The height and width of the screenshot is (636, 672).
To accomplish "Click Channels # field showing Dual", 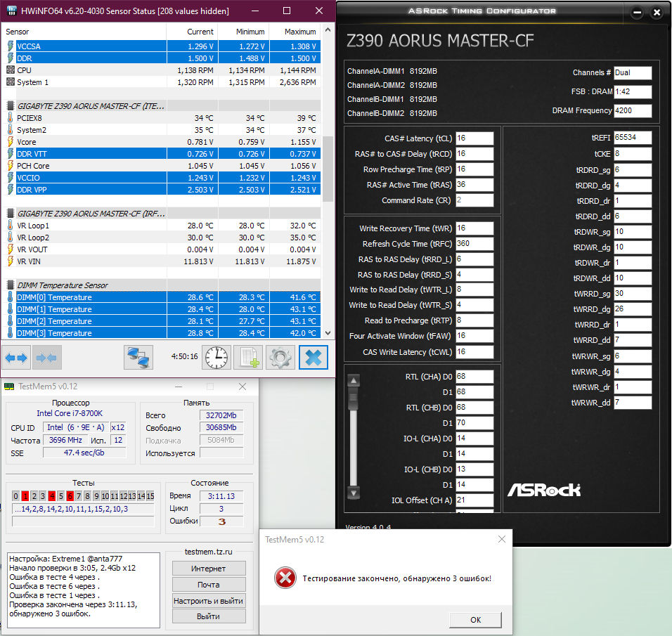I will (633, 72).
